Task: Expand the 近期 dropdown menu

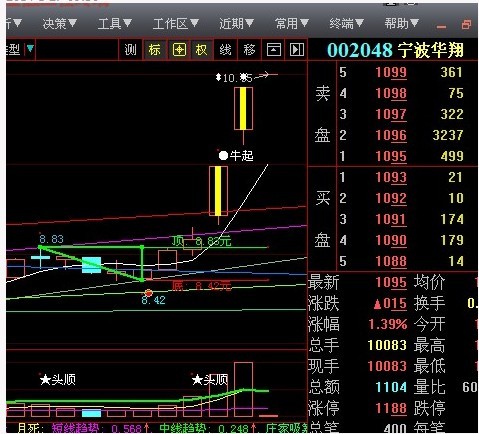Action: tap(236, 24)
